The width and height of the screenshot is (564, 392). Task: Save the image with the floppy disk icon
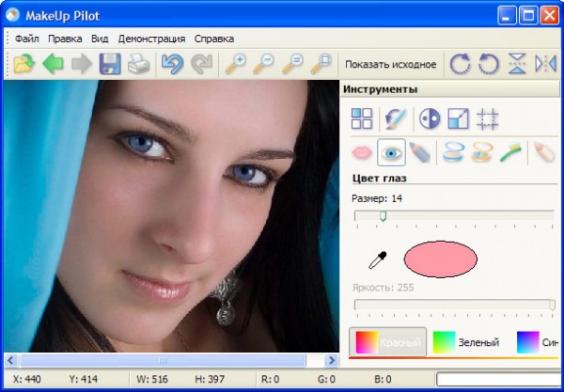pos(110,64)
